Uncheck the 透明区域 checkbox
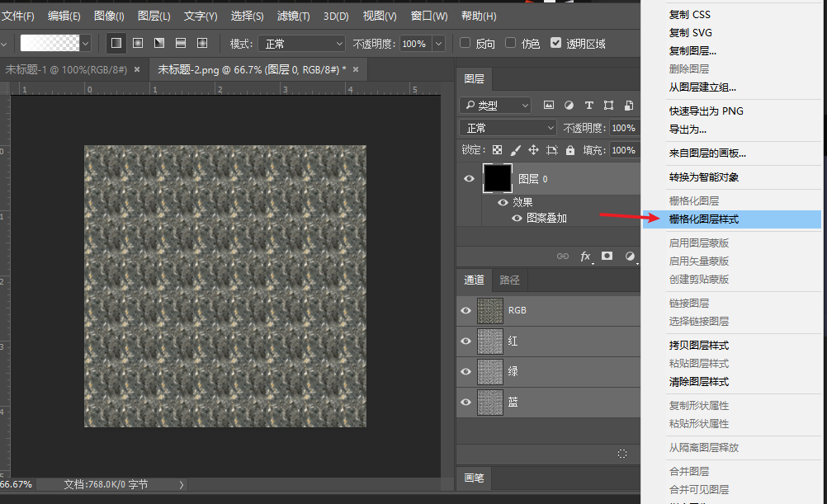827x504 pixels. (555, 43)
